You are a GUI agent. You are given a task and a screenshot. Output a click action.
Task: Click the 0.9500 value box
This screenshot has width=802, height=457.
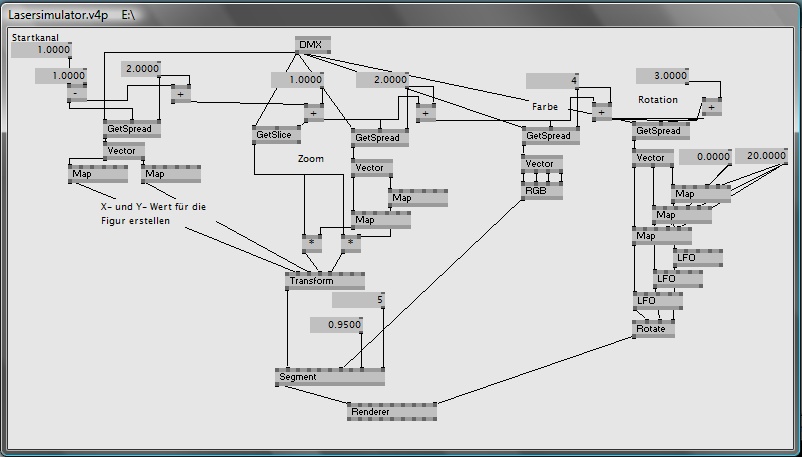tap(335, 325)
